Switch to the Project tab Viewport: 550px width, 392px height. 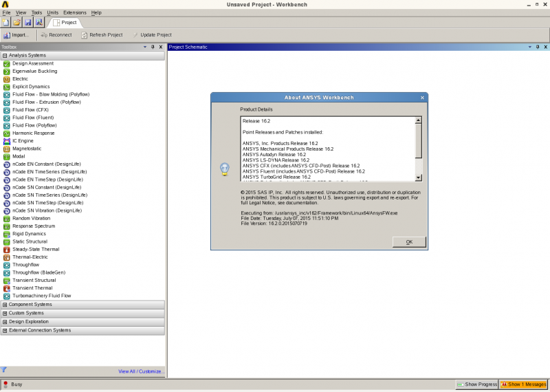point(65,23)
